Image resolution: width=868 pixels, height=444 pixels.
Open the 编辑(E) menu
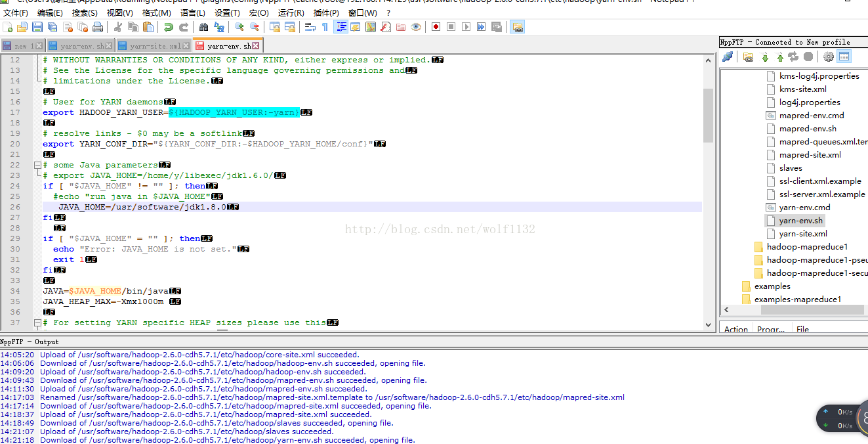[x=51, y=12]
